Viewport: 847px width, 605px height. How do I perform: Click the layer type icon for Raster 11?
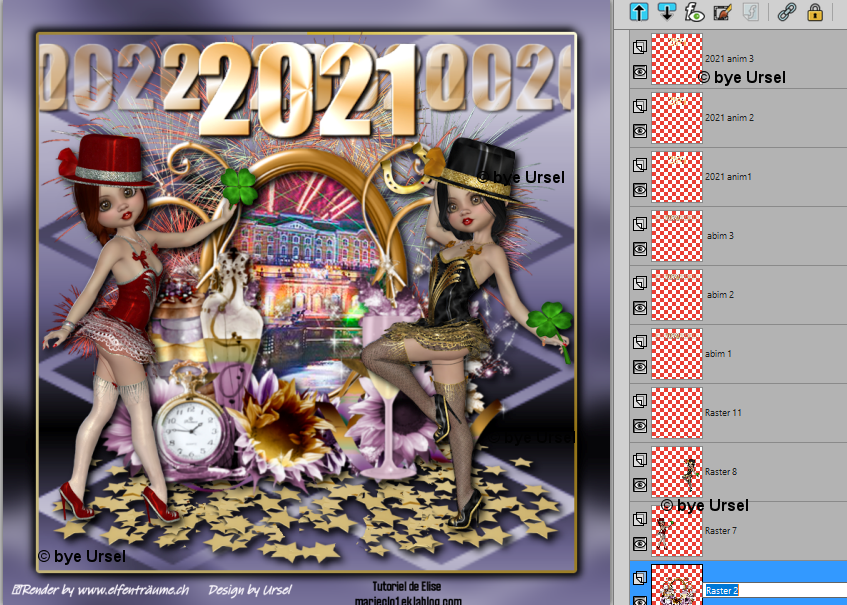click(640, 400)
